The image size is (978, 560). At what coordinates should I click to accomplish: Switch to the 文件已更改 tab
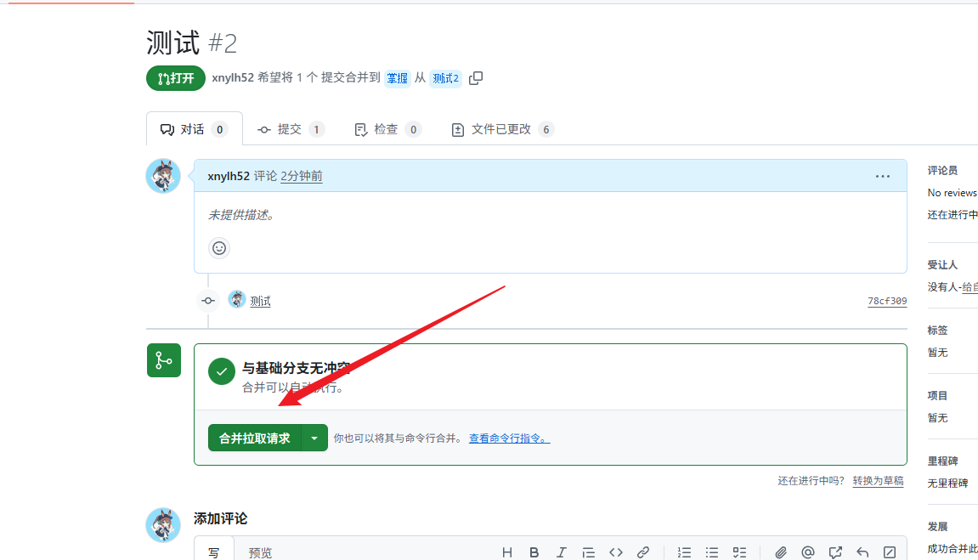[501, 129]
